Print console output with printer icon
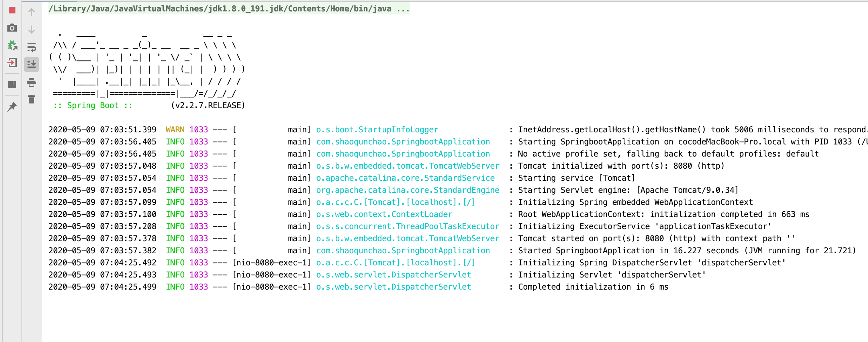The image size is (868, 342). (x=32, y=82)
